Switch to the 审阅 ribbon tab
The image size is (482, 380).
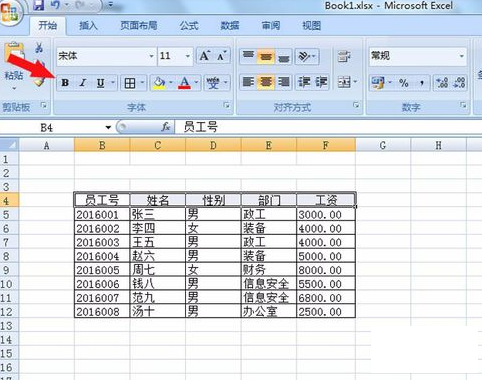tap(270, 25)
